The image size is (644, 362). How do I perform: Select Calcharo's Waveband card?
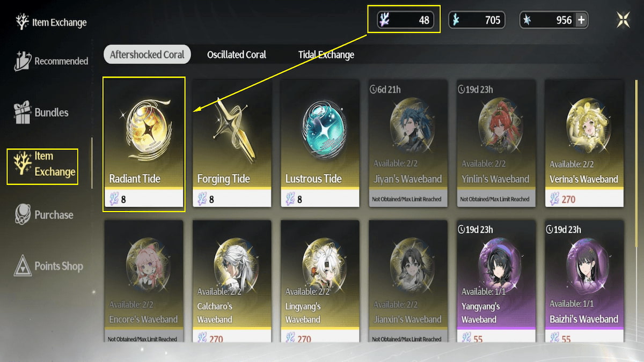click(232, 282)
